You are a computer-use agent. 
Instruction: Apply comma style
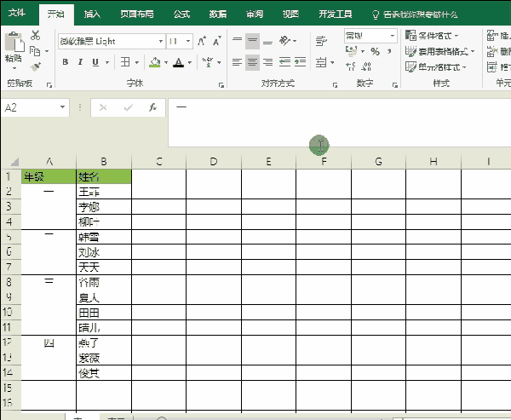pyautogui.click(x=389, y=51)
